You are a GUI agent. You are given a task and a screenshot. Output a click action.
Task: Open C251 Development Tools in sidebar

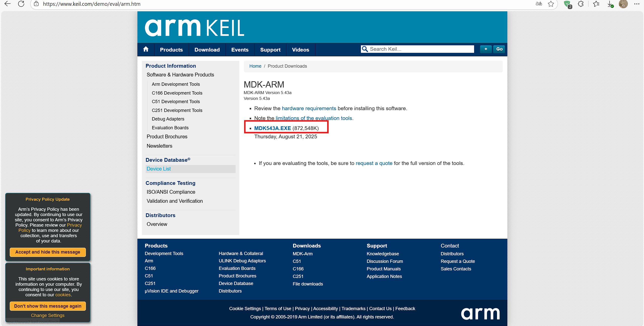click(177, 110)
